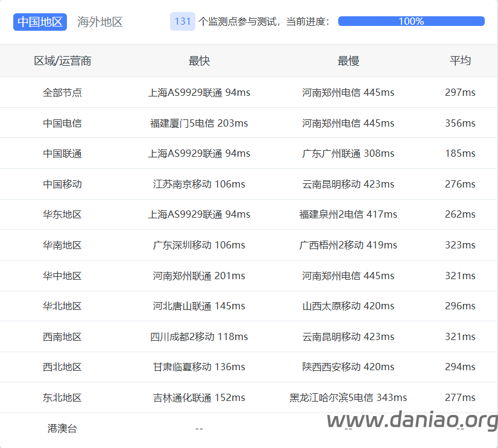Select the 全部节点 row label
Screen dimensions: 498x448
click(x=62, y=92)
